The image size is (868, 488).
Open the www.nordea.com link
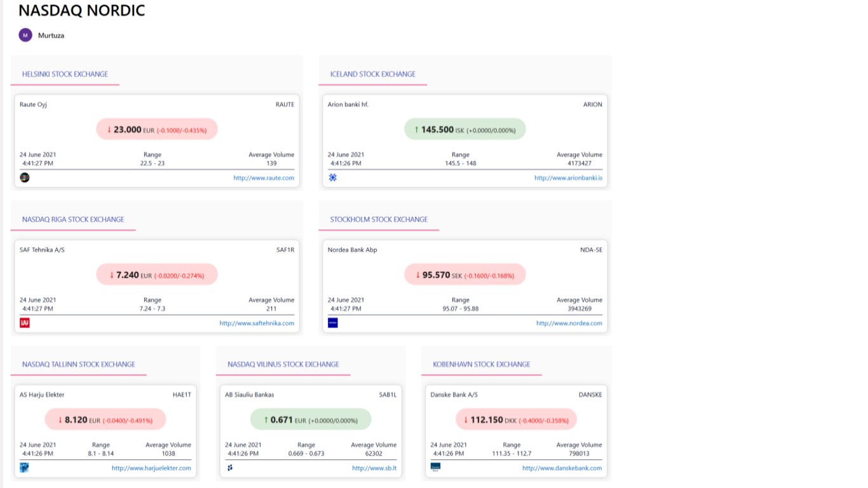(569, 323)
